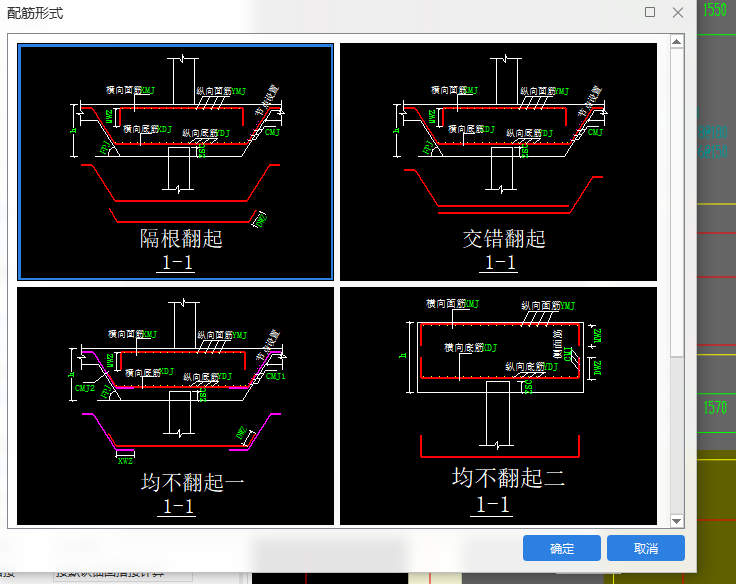Click the 1550 label in background drawing
Image resolution: width=736 pixels, height=584 pixels.
pos(715,10)
